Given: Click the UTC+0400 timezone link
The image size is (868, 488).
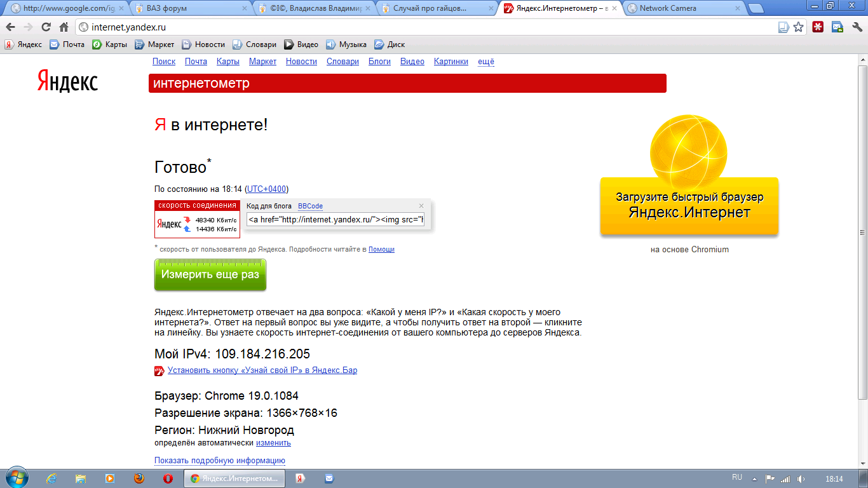Looking at the screenshot, I should pyautogui.click(x=266, y=189).
